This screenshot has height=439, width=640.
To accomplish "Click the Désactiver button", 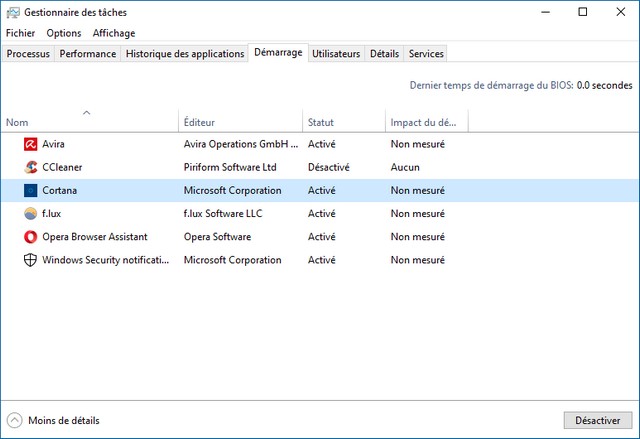I will pyautogui.click(x=598, y=420).
